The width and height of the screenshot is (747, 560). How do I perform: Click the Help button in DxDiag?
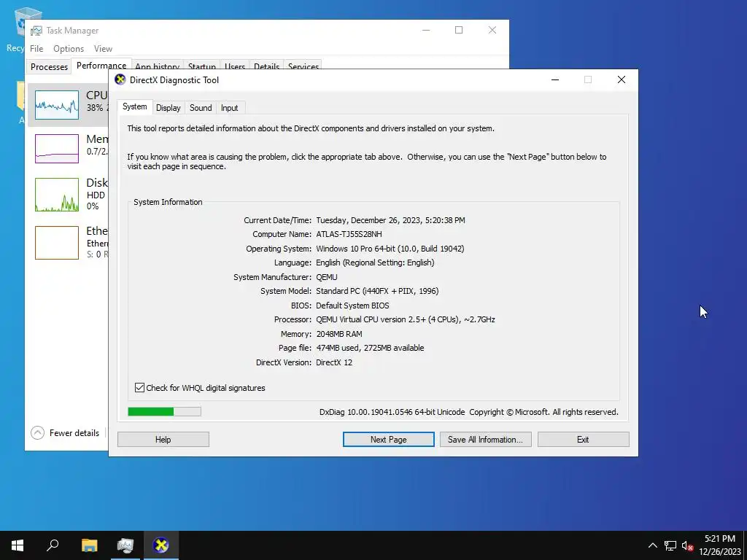point(163,440)
